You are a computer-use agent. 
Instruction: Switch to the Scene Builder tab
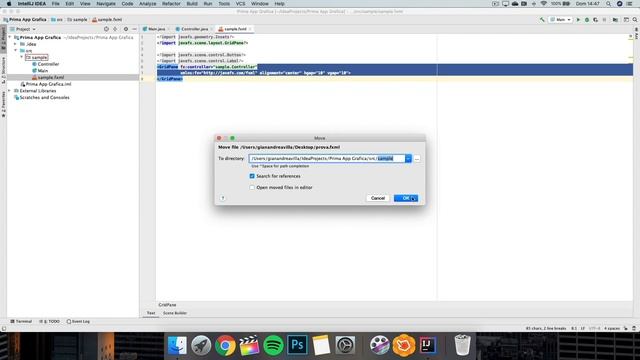(175, 313)
